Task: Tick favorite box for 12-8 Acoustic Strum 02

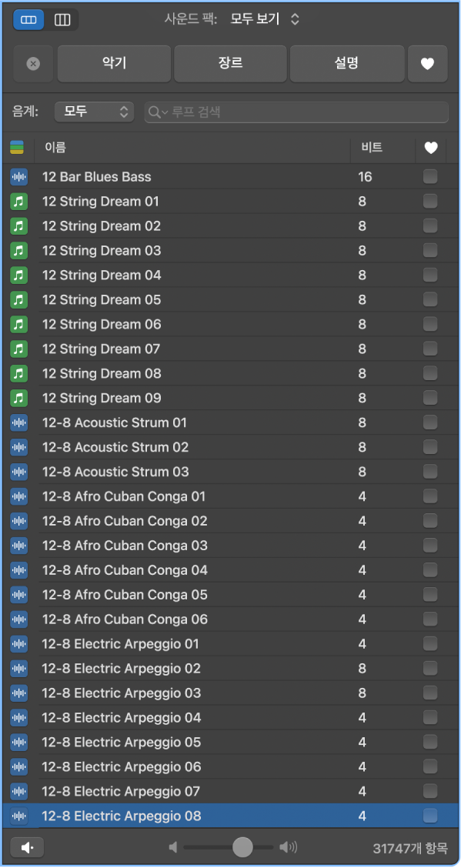Action: 430,447
